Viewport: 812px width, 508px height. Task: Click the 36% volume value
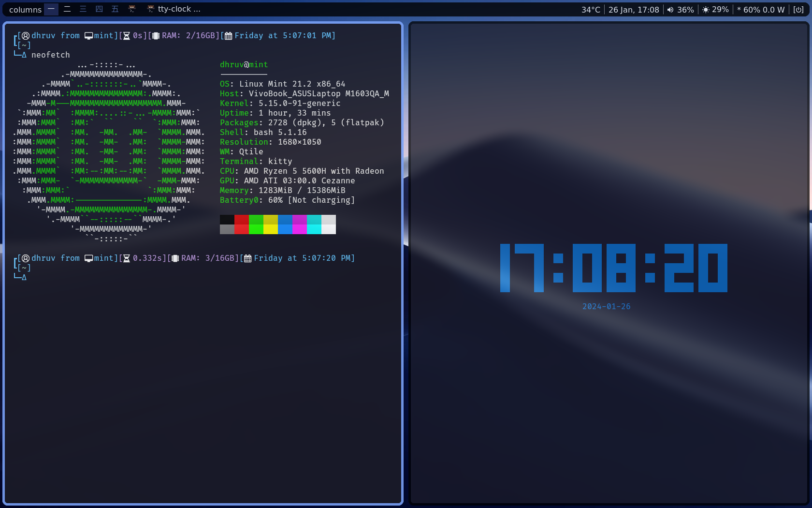point(685,10)
